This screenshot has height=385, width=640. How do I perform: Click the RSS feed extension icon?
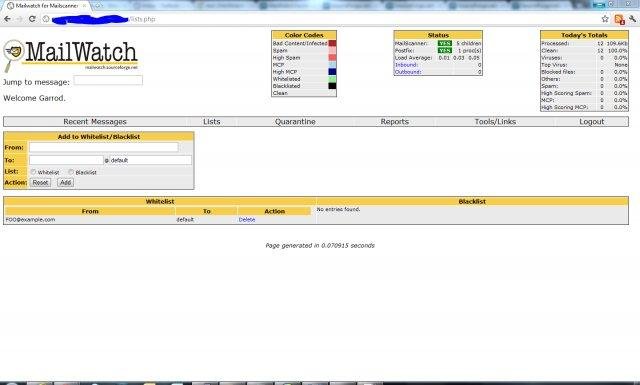619,19
